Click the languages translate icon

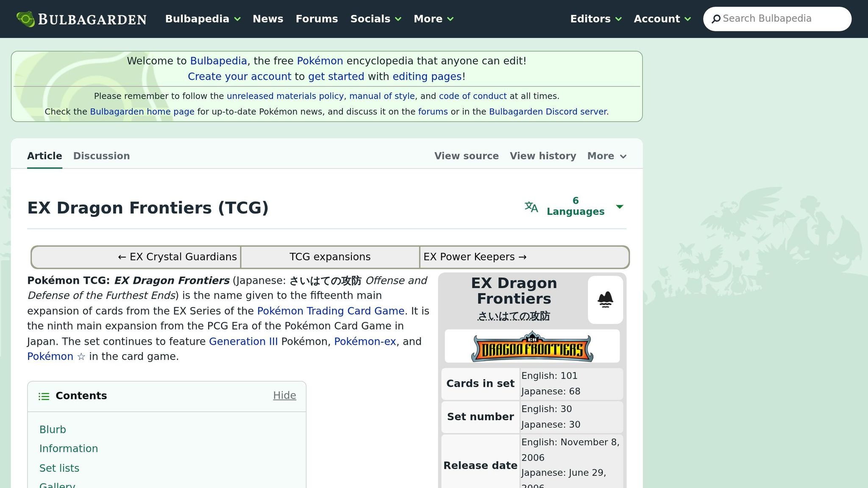click(531, 207)
